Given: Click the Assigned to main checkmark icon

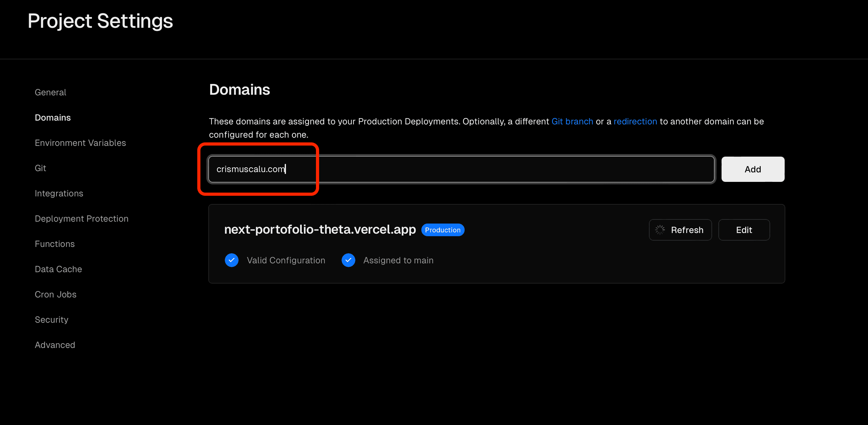Looking at the screenshot, I should (348, 260).
